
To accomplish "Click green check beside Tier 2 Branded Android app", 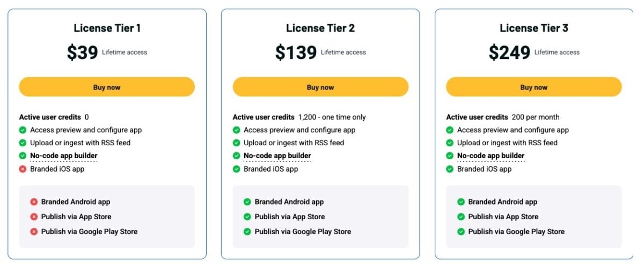I will point(247,202).
